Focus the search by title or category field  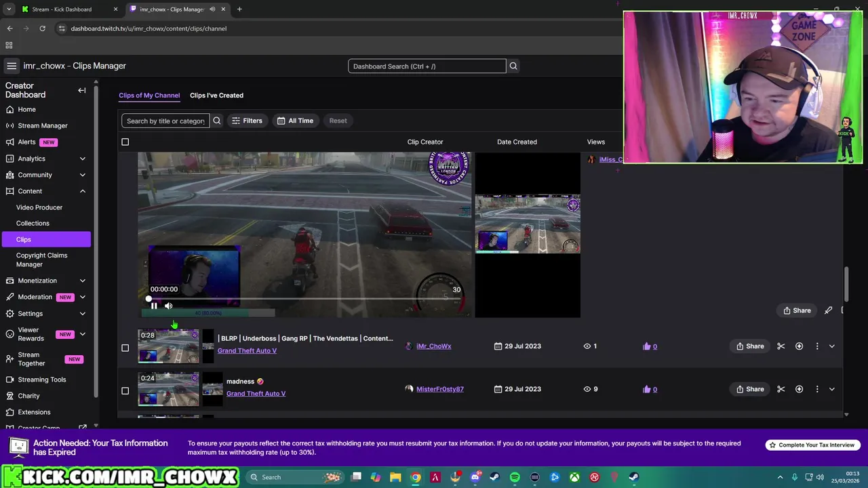click(165, 121)
